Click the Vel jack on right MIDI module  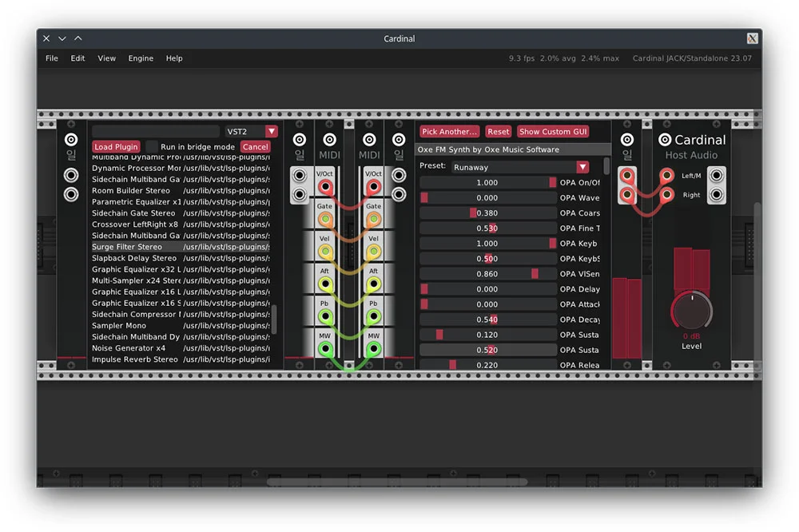click(x=373, y=252)
